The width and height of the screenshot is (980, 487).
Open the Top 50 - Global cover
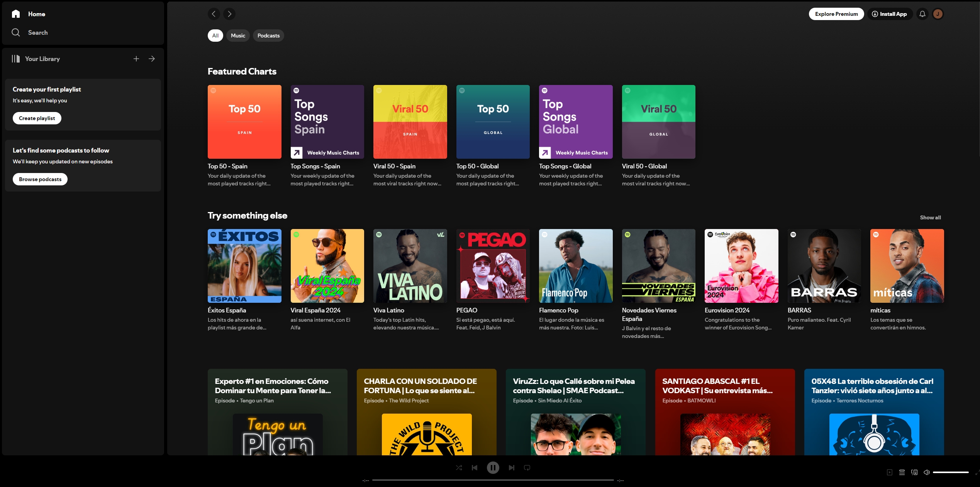tap(493, 122)
